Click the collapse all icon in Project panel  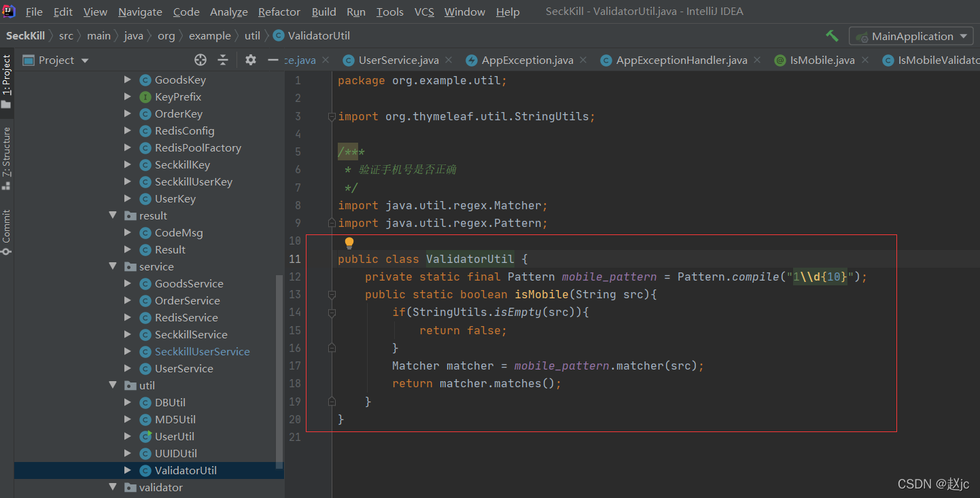click(223, 60)
